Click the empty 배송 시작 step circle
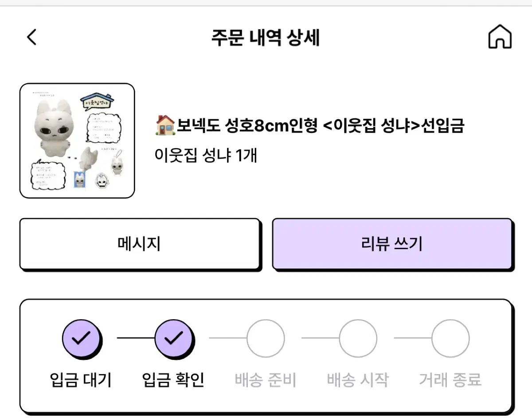This screenshot has width=532, height=418. pyautogui.click(x=358, y=339)
